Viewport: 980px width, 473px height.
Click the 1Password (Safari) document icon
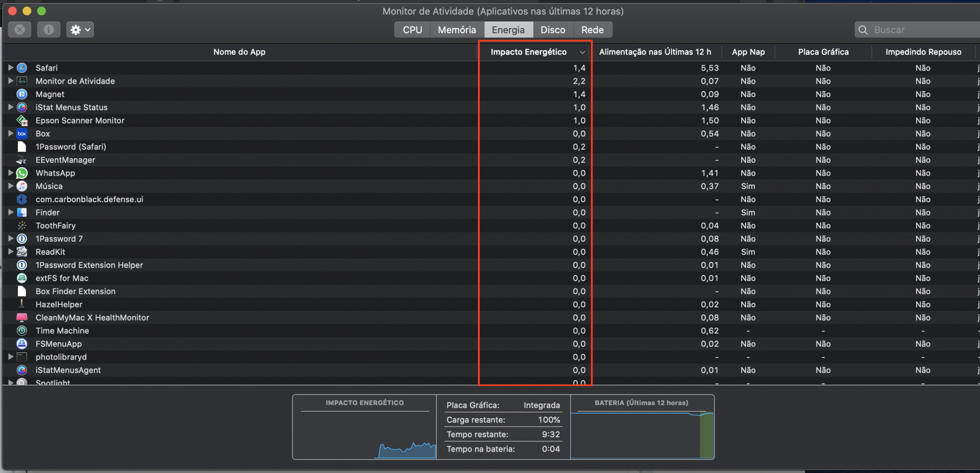tap(22, 147)
